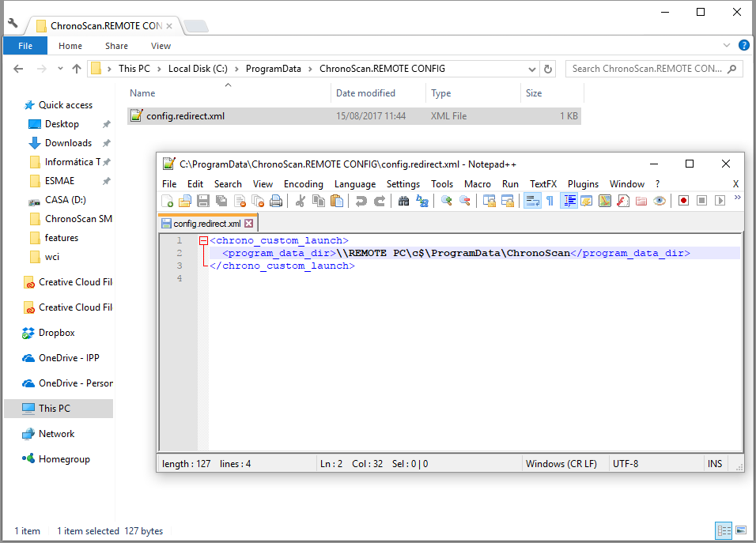Toggle Show indent guide icon
This screenshot has width=756, height=543.
pos(569,201)
